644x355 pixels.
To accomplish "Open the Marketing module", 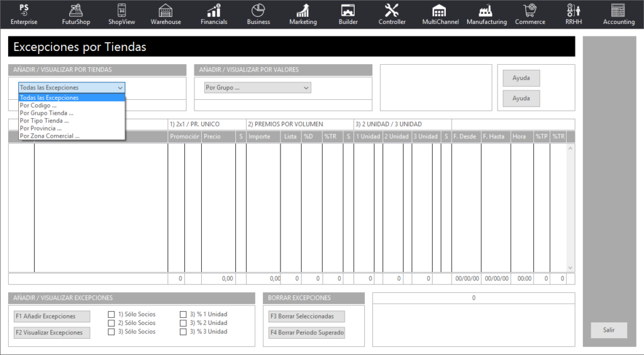I will click(303, 15).
